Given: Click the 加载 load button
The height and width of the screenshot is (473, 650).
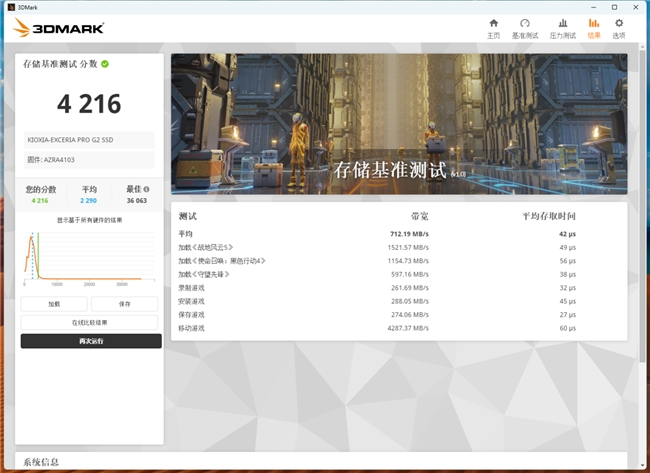Looking at the screenshot, I should [x=54, y=304].
